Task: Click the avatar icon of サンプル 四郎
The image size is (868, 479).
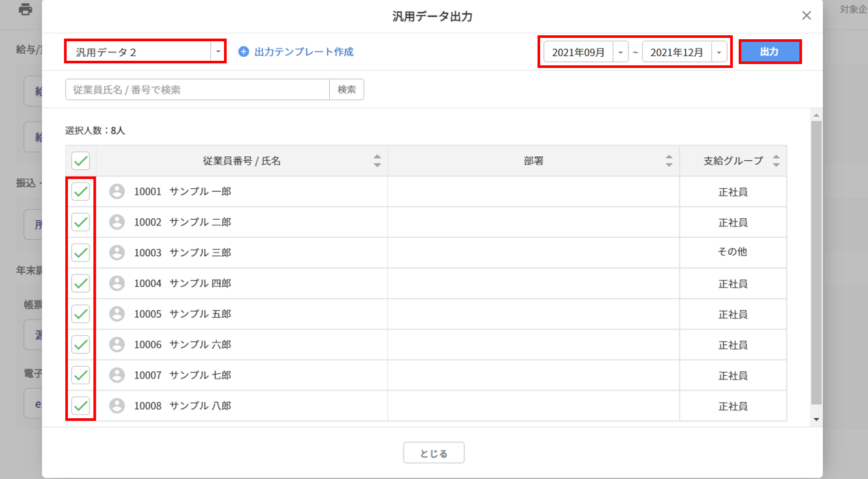Action: click(117, 283)
